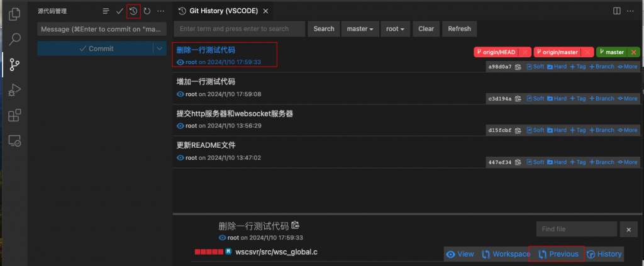Open Run and Debug view
This screenshot has height=266, width=644.
(x=14, y=90)
